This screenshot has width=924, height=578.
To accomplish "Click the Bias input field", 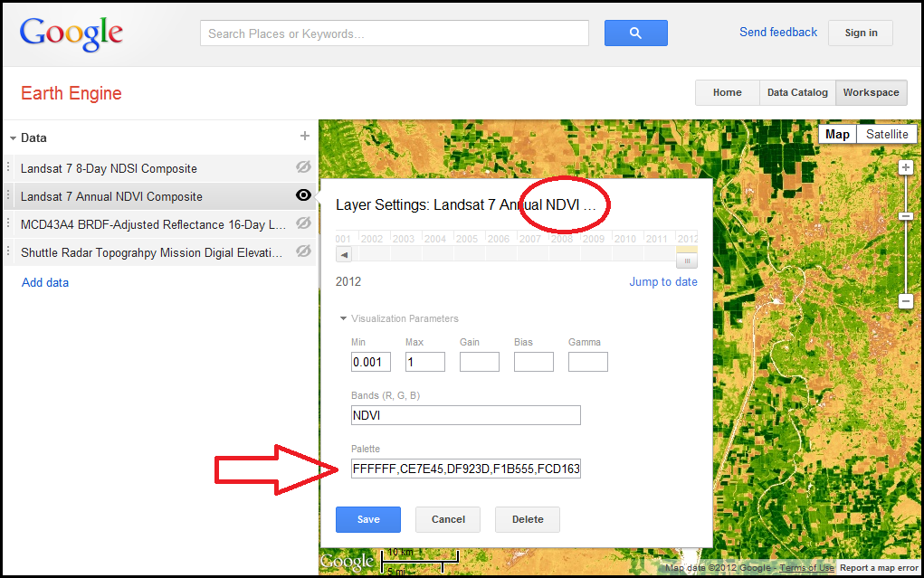I will (533, 362).
